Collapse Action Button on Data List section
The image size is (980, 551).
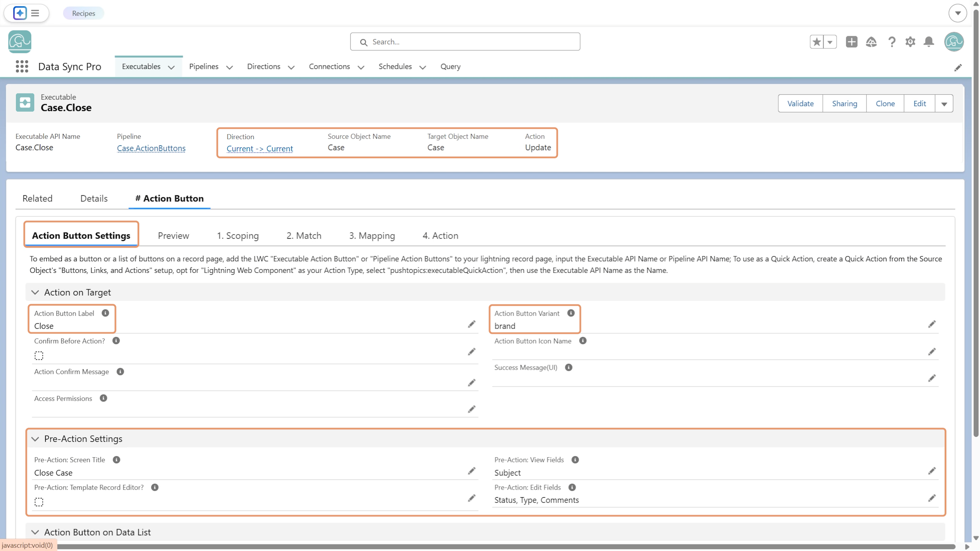pos(35,532)
